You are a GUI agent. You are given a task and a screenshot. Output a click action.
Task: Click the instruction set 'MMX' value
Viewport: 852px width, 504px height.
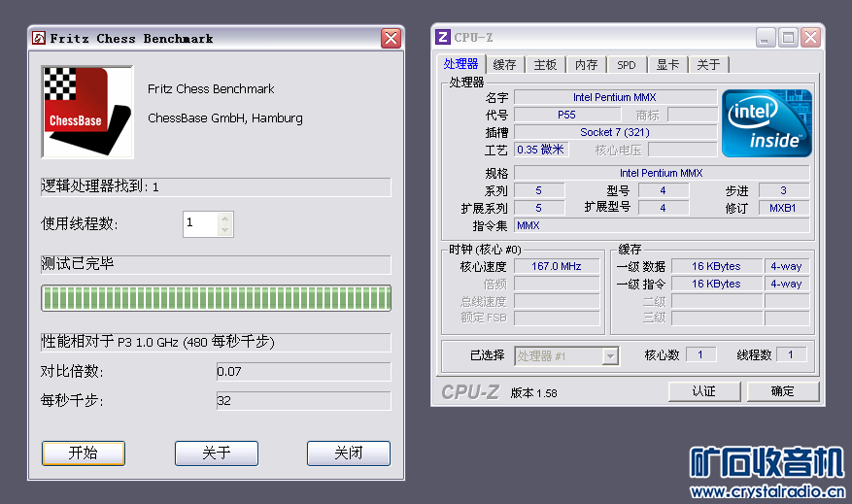pos(662,225)
